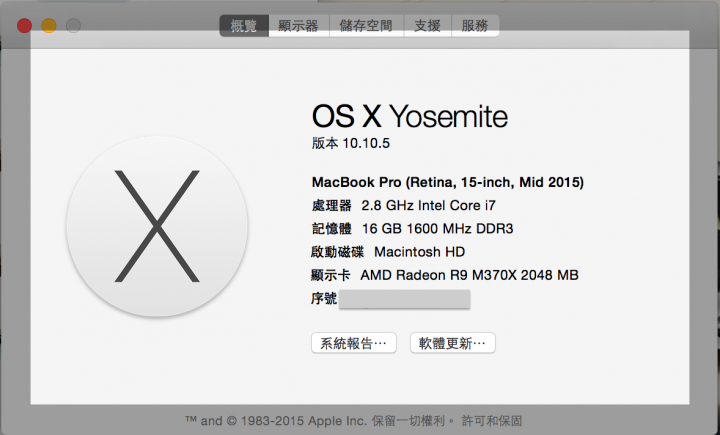Select the OS X Yosemite heading
Image resolution: width=720 pixels, height=435 pixels.
pyautogui.click(x=410, y=116)
